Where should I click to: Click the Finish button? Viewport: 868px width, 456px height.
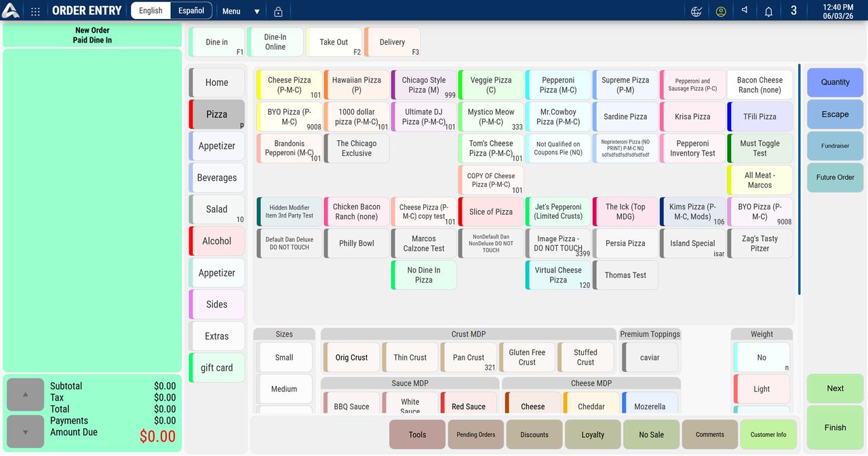835,428
